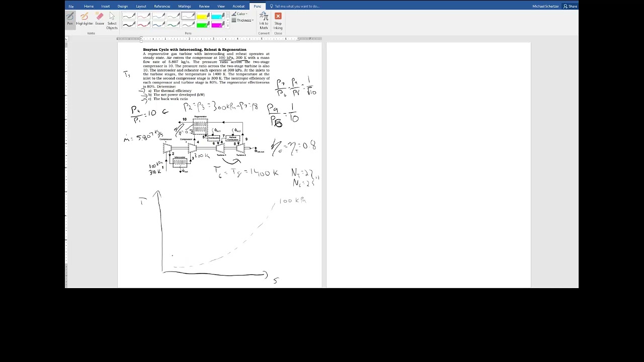
Task: Switch to the View tab
Action: point(221,7)
